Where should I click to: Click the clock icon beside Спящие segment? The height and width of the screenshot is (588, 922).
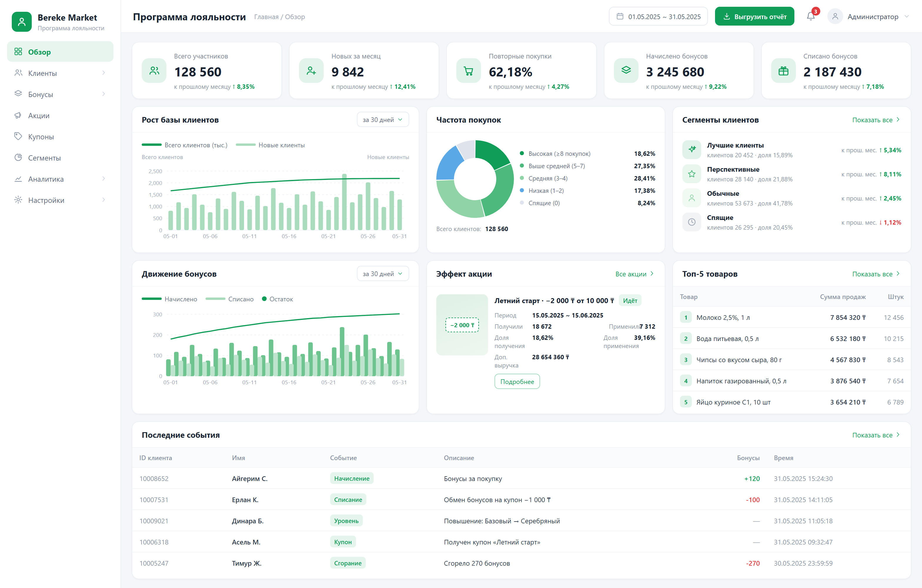(x=691, y=222)
